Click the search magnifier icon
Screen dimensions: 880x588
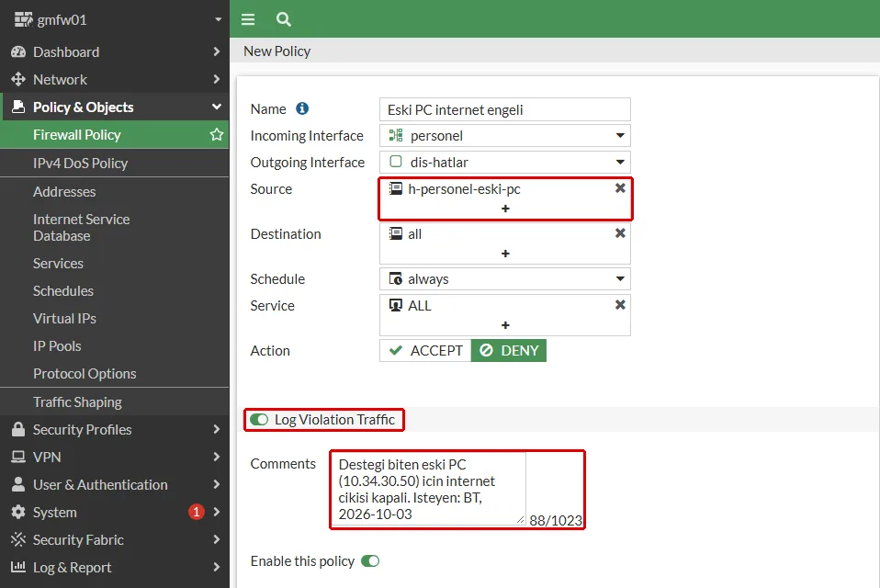(x=284, y=19)
